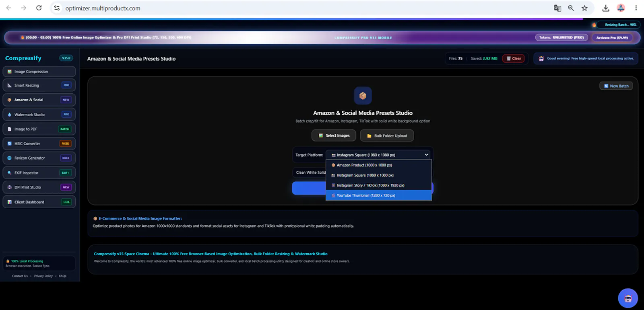This screenshot has width=644, height=310.
Task: Click the Clear button
Action: tap(514, 58)
